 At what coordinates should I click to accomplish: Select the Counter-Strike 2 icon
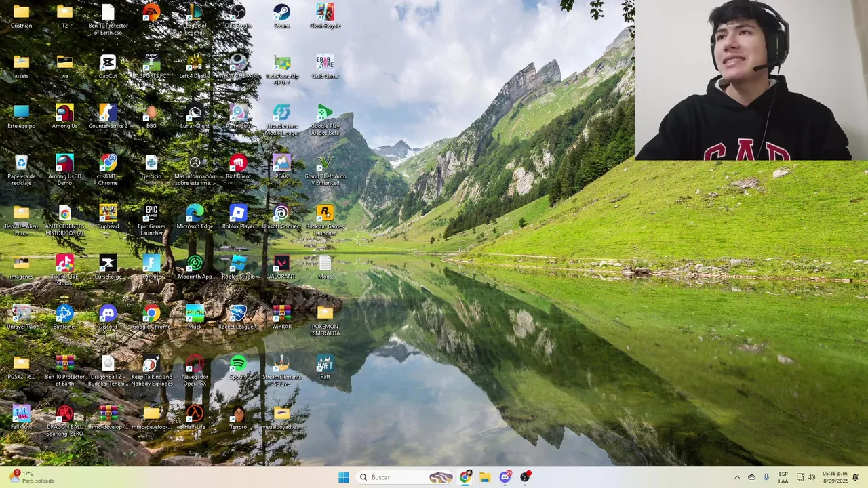pos(108,117)
